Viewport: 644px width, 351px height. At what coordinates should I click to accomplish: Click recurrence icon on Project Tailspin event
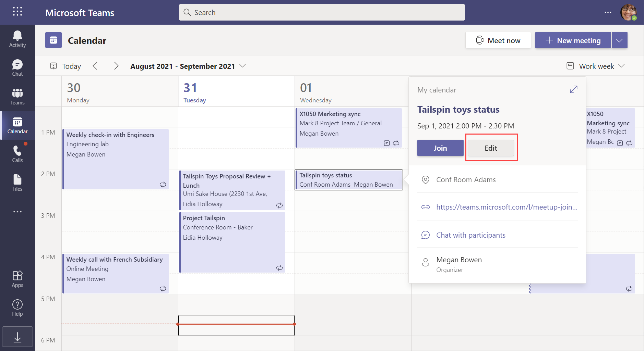click(x=279, y=268)
